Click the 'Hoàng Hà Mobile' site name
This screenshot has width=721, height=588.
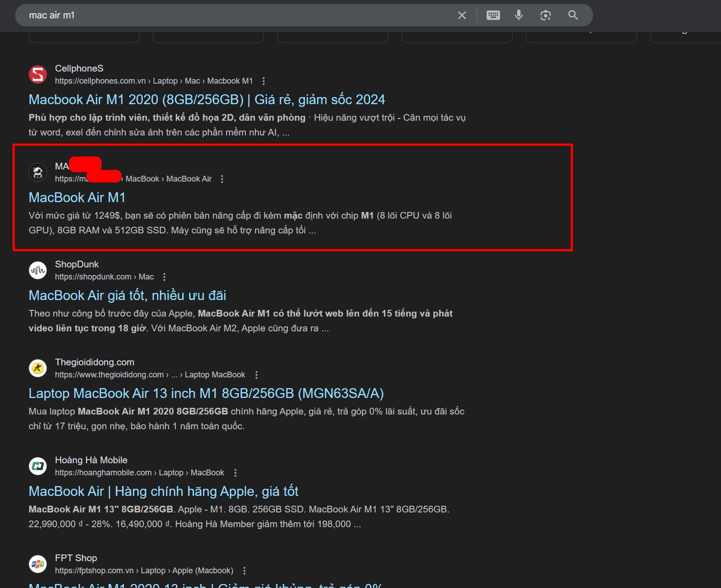91,460
